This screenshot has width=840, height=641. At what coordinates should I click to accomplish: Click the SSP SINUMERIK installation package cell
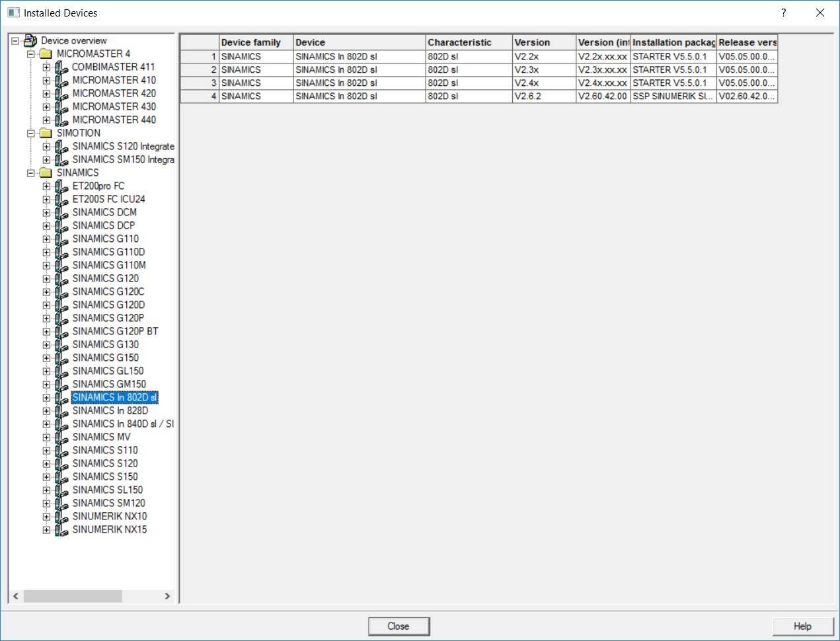[673, 96]
